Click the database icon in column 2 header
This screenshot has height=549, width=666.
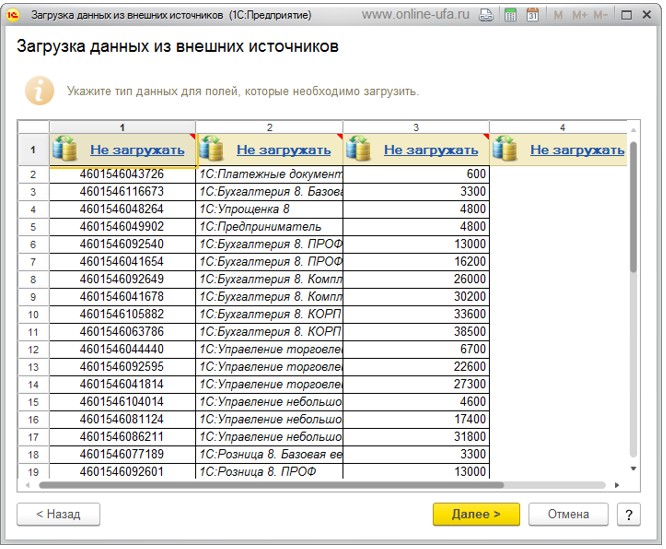click(x=212, y=150)
